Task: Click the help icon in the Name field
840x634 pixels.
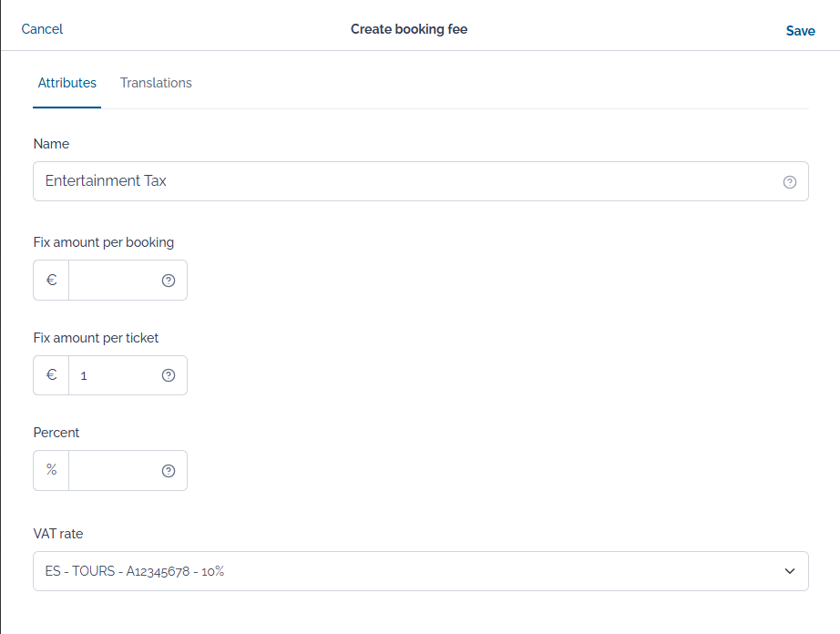Action: [790, 182]
